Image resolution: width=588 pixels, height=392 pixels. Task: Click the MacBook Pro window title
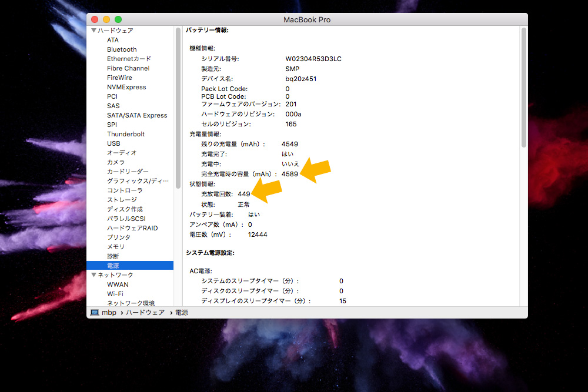pos(307,19)
